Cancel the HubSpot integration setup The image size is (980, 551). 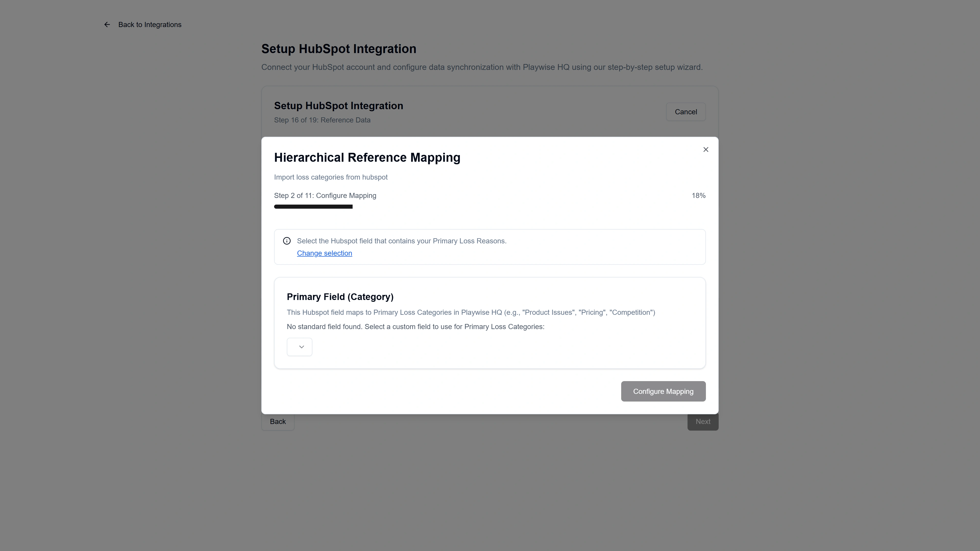click(x=685, y=112)
